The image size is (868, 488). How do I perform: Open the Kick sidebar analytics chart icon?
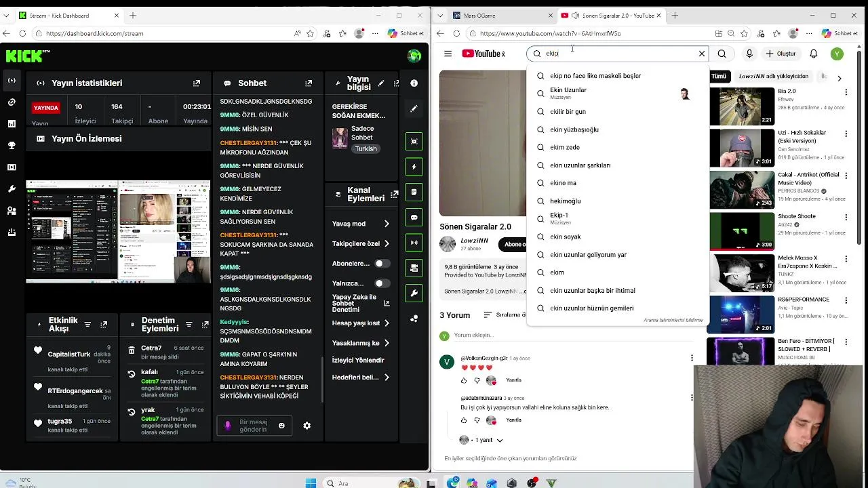tap(12, 124)
